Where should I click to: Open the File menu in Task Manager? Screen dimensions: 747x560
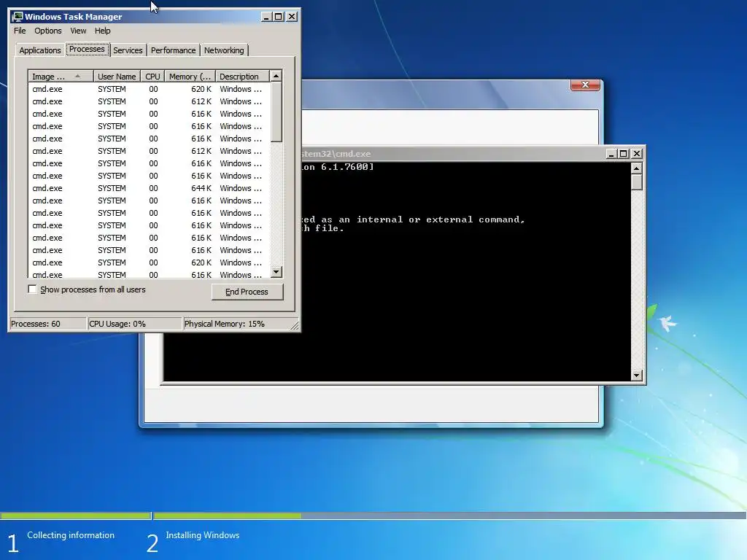pos(20,31)
